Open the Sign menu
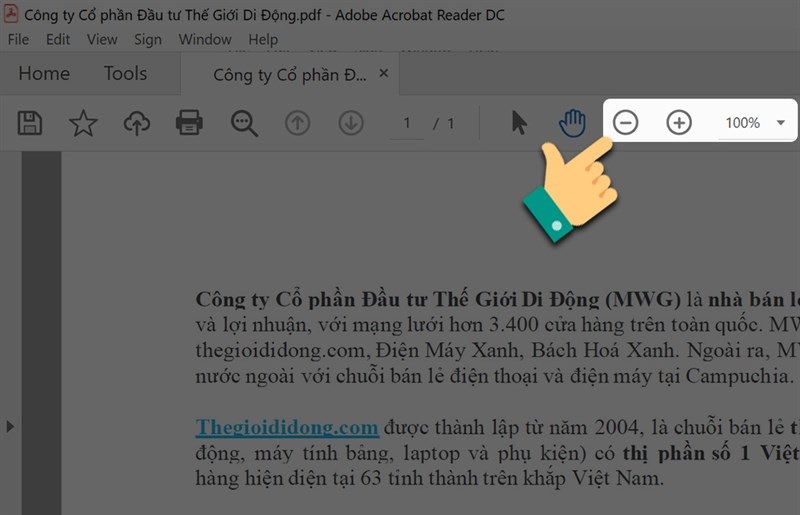 (148, 40)
